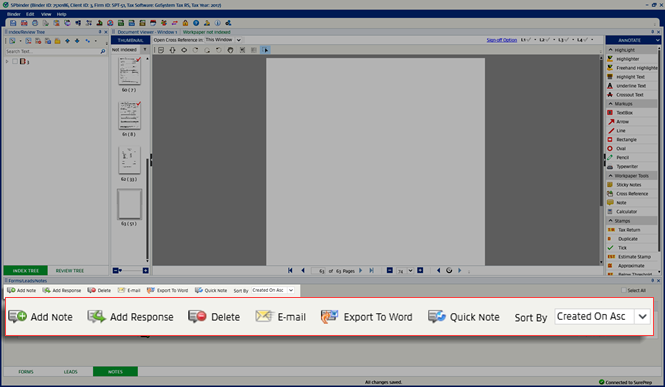Toggle the L4 sign-off checkmark
Viewport: 665px width, 387px height.
point(582,40)
